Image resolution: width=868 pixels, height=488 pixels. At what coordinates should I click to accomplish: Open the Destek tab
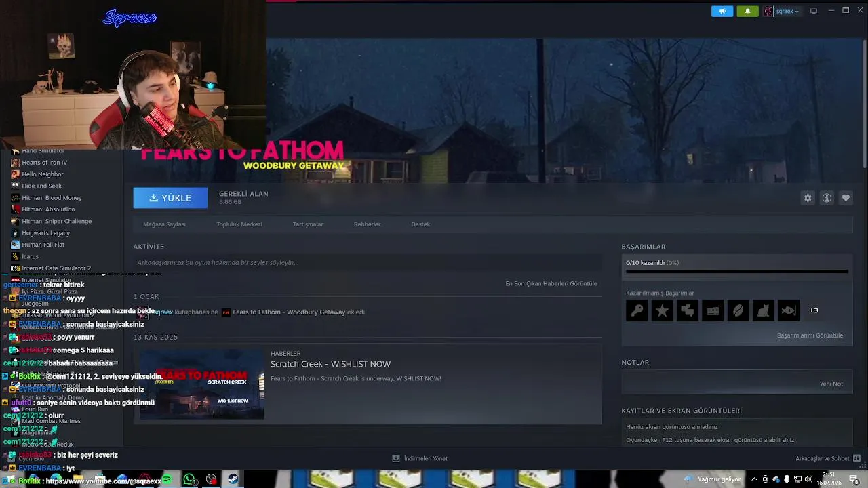click(420, 224)
